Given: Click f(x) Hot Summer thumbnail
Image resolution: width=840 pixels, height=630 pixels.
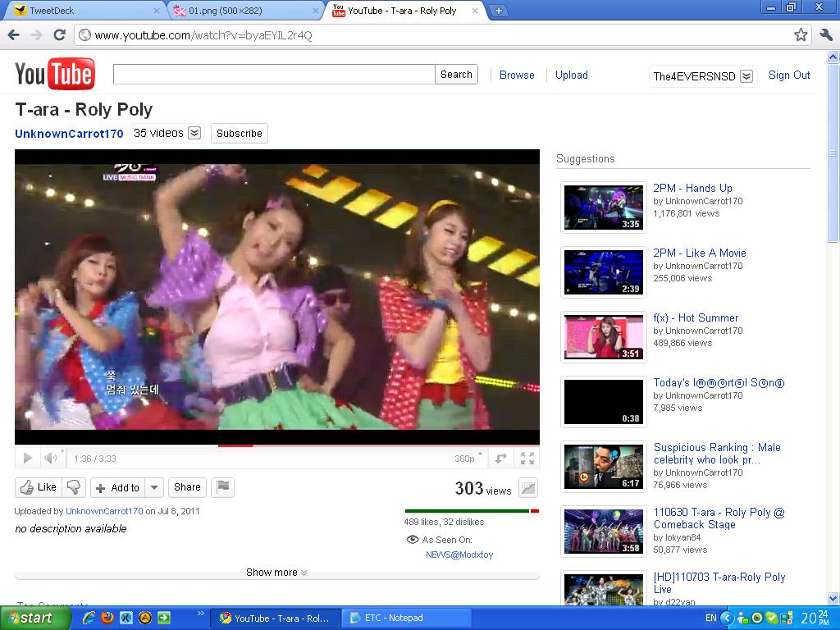Looking at the screenshot, I should [x=603, y=337].
